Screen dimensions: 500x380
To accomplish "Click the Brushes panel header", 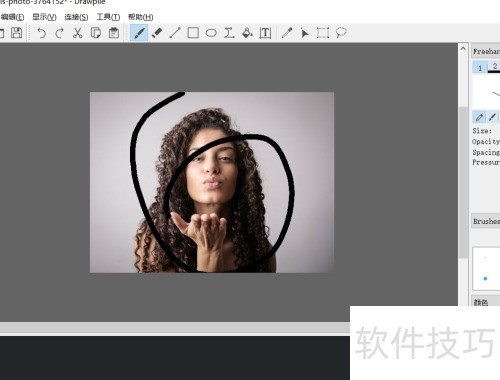I will point(486,221).
